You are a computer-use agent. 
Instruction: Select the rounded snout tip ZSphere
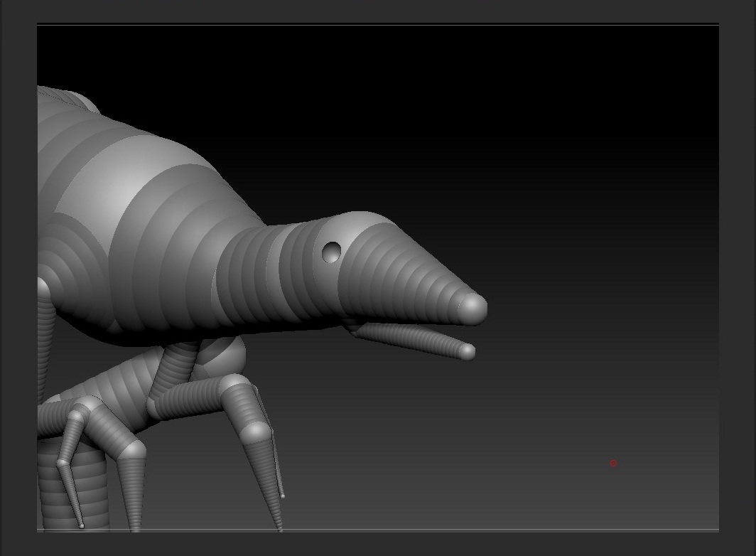click(472, 309)
